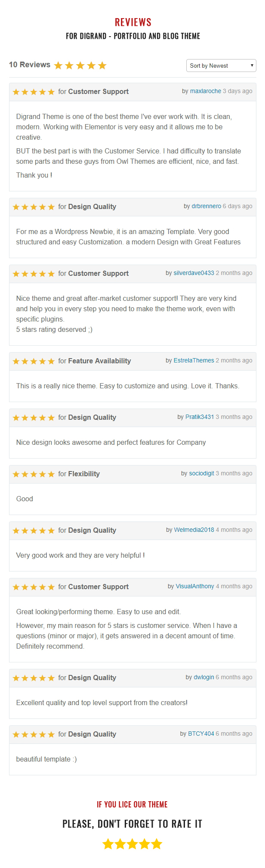View Welmedia2018's profile
This screenshot has height=868, width=265.
coord(194,530)
